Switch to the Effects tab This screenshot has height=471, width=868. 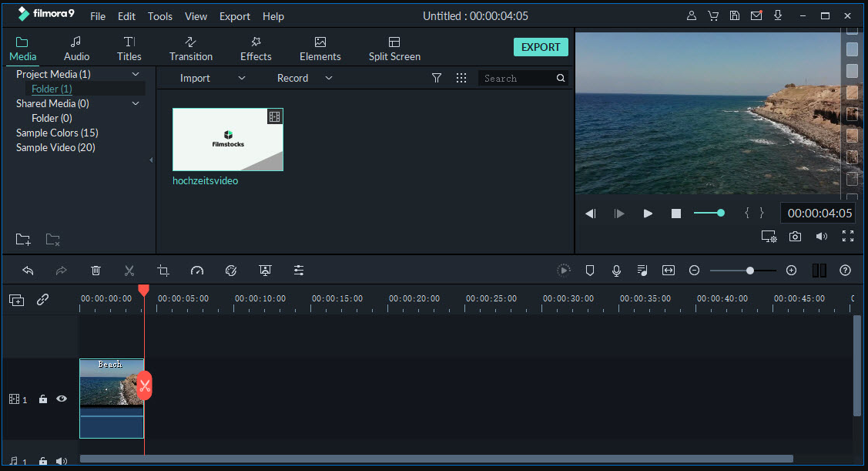tap(256, 49)
